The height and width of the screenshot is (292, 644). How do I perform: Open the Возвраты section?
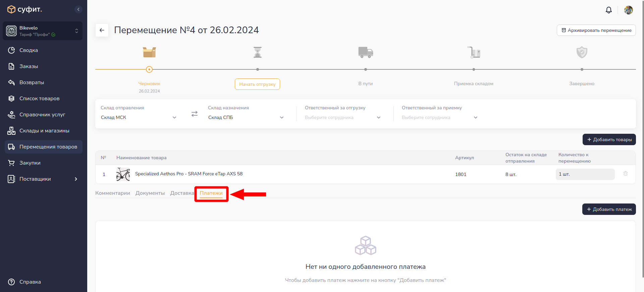coord(44,82)
